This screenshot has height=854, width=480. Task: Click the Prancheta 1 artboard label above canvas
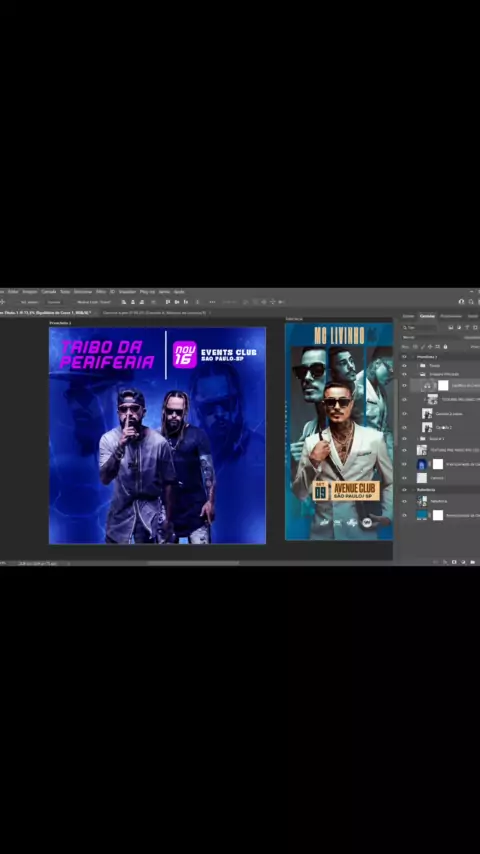(60, 323)
